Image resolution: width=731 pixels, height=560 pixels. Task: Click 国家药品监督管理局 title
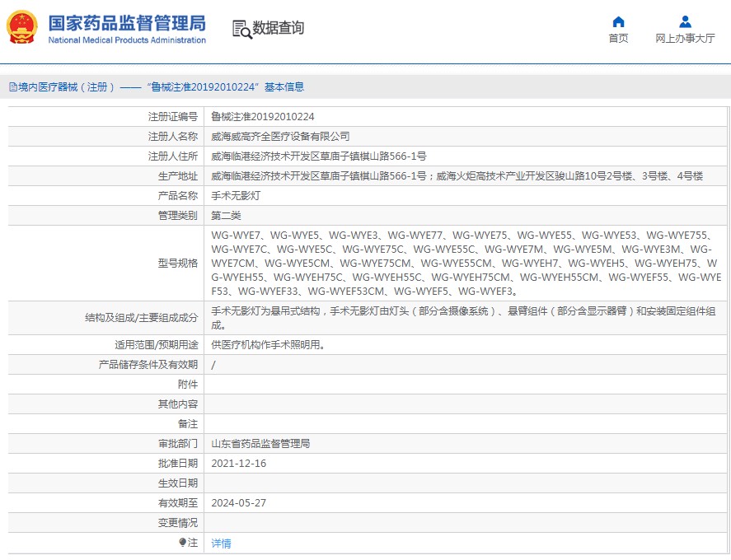127,23
